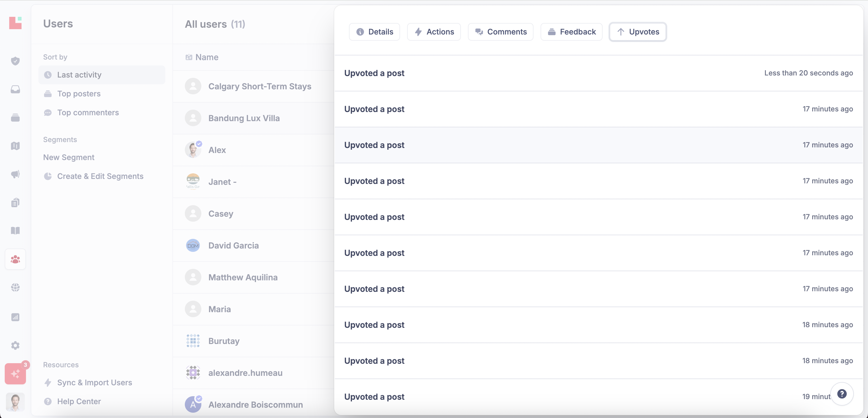The height and width of the screenshot is (418, 868).
Task: Open the analytics chart icon
Action: [x=15, y=317]
